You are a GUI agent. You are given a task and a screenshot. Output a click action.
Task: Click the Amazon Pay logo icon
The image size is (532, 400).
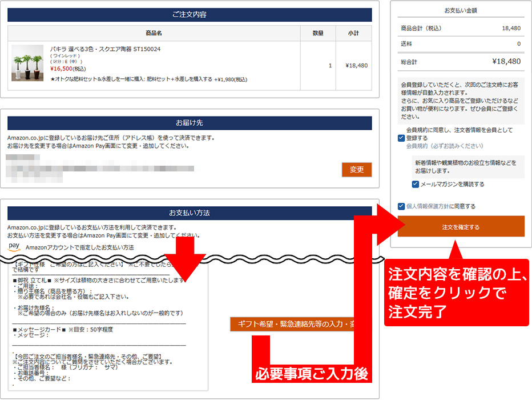(14, 248)
